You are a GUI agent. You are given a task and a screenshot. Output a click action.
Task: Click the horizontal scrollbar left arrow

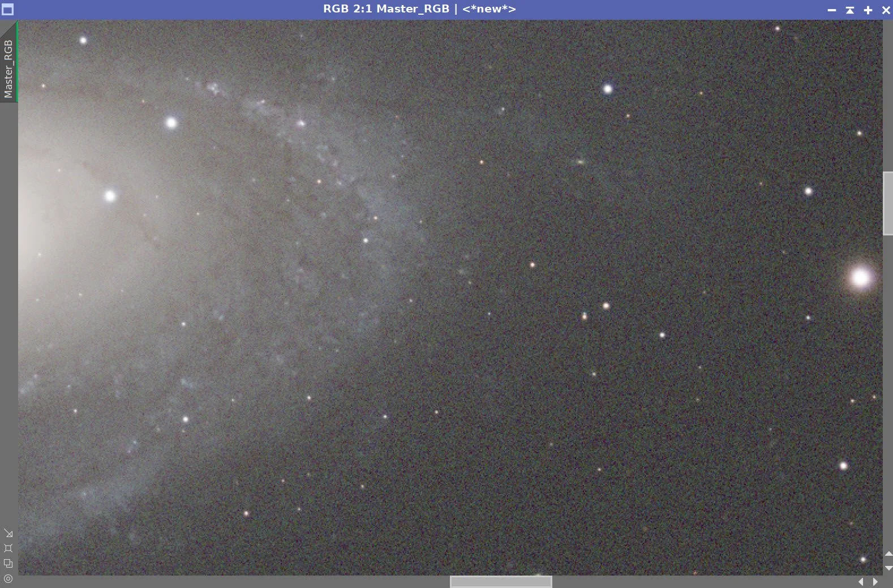tap(861, 582)
